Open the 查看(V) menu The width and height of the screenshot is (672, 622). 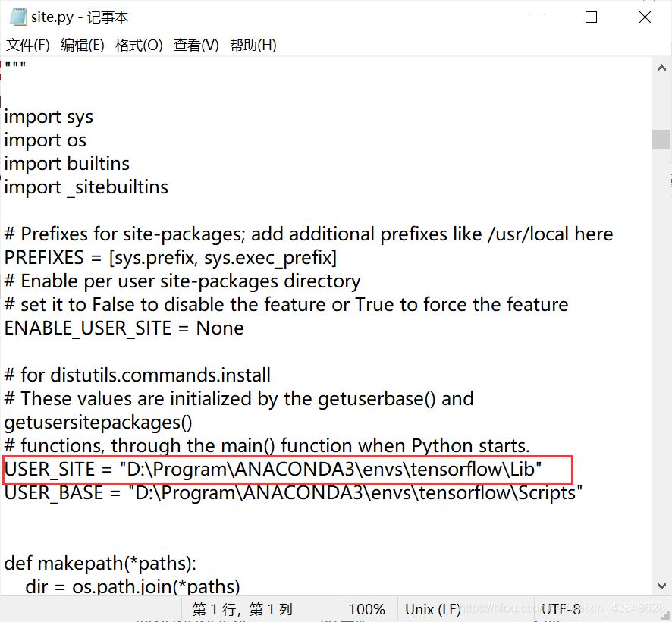coord(196,45)
